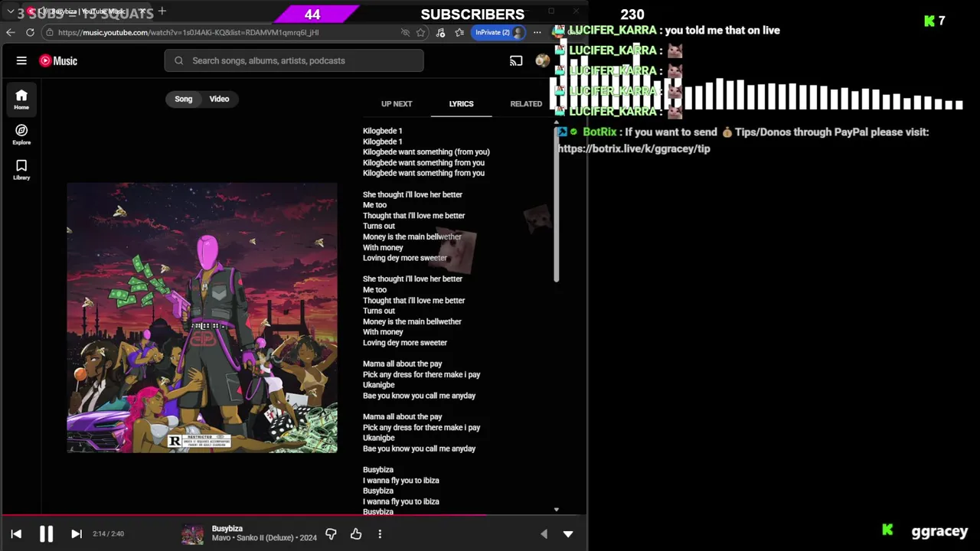Screen dimensions: 980x551
Task: Open the RELATED tab
Action: (x=526, y=103)
